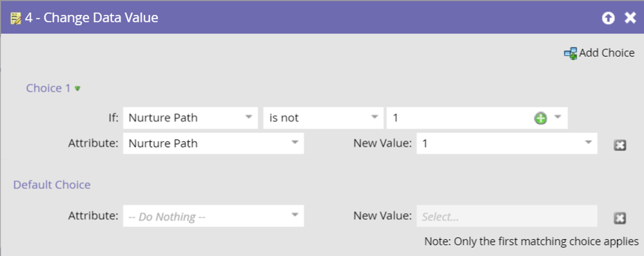The width and height of the screenshot is (644, 256).
Task: Open the "is not" operator dropdown
Action: pos(323,118)
